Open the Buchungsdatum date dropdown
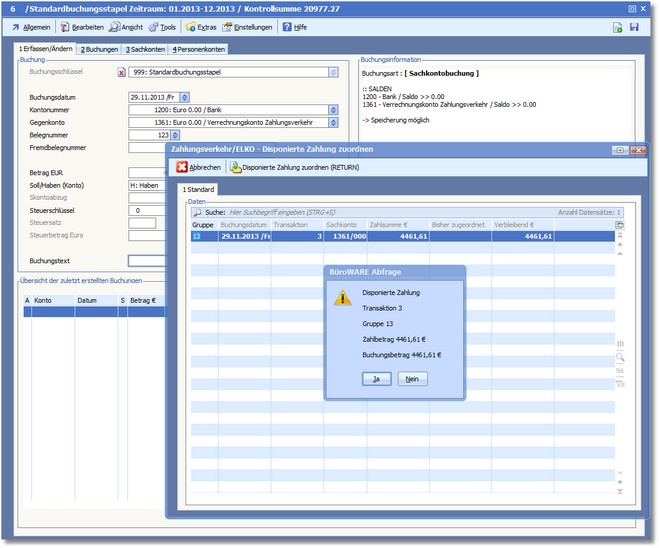659x548 pixels. click(x=187, y=97)
